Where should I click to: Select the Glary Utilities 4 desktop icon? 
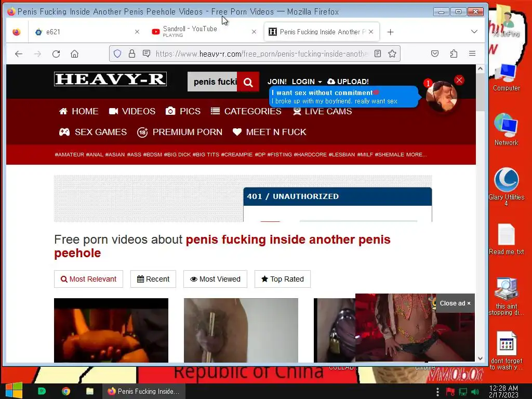[x=506, y=187]
